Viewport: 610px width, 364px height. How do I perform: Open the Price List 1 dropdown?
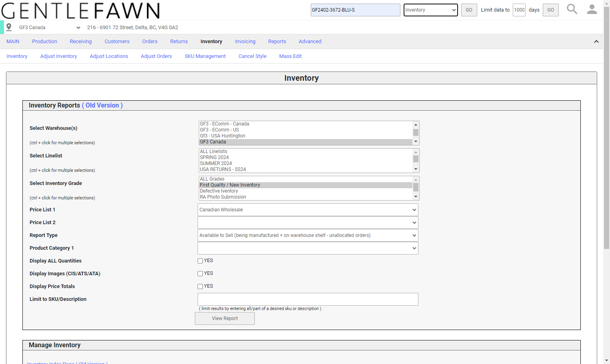[x=308, y=210]
